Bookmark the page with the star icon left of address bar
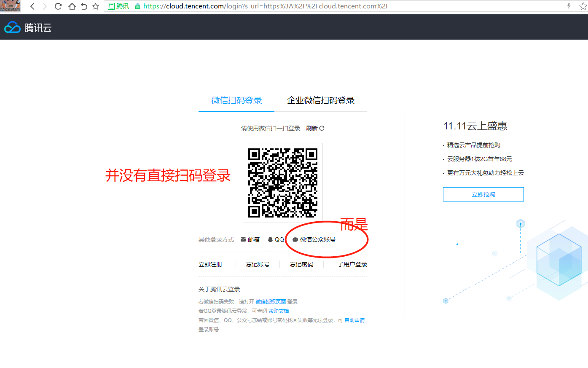 tap(96, 6)
